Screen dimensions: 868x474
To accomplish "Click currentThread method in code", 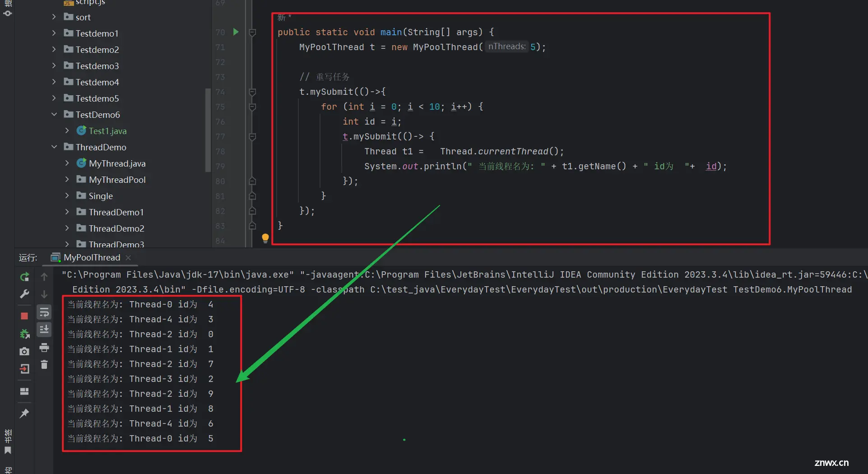I will 513,151.
